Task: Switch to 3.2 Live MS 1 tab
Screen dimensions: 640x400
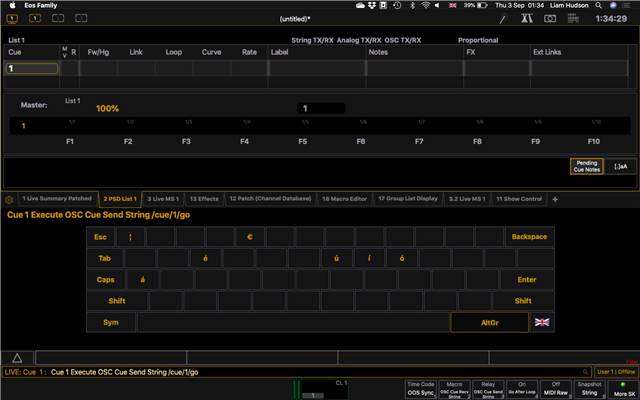Action: point(467,199)
